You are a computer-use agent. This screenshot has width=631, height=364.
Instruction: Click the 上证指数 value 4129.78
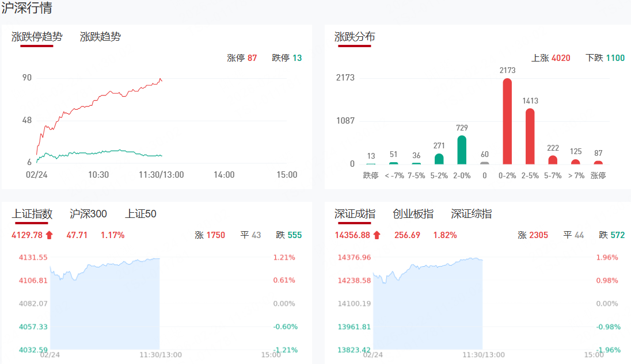tap(27, 235)
